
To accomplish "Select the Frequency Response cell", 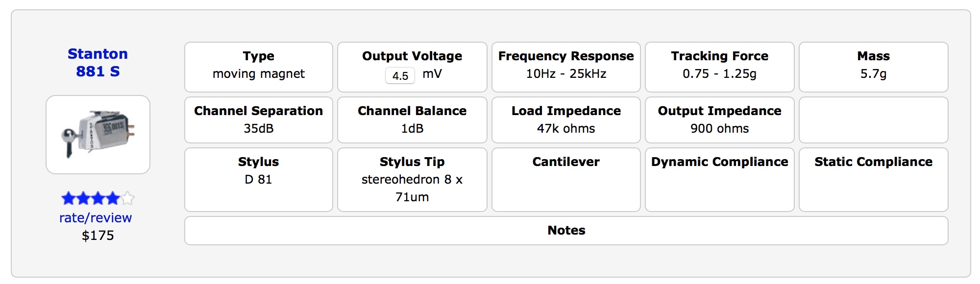I will [566, 67].
